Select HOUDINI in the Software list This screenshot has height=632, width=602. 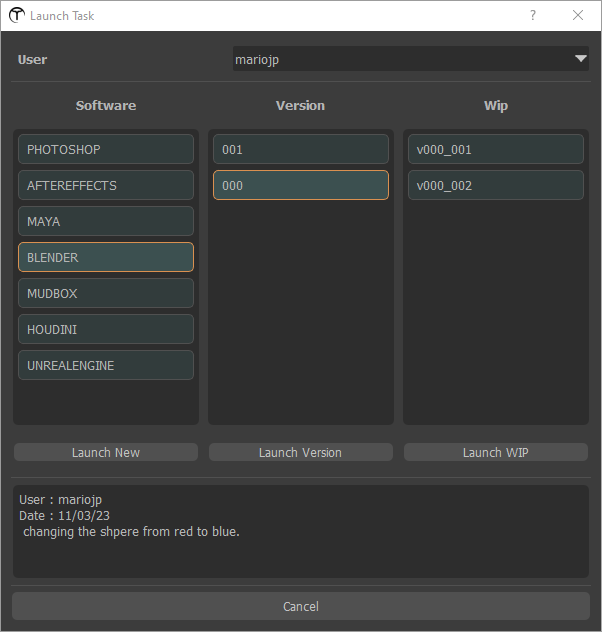(x=106, y=329)
